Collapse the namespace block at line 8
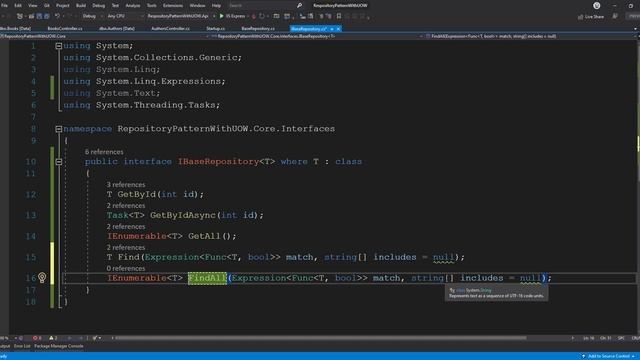This screenshot has height=360, width=640. pyautogui.click(x=58, y=129)
